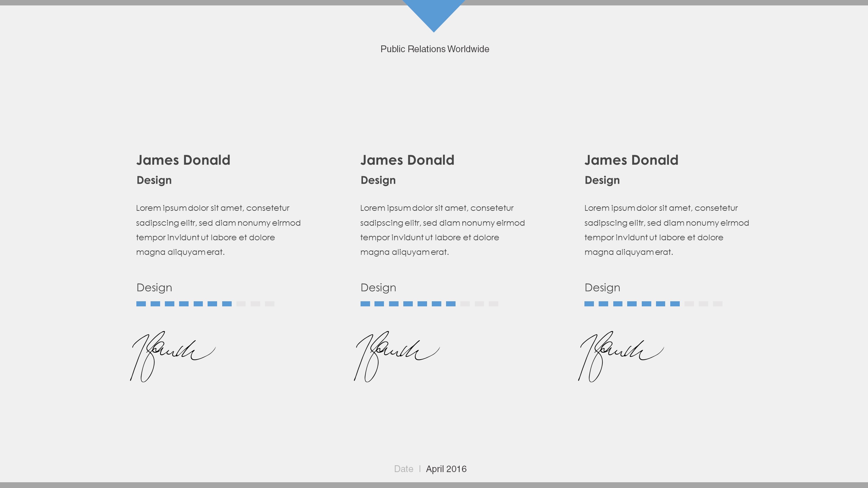Select the right 'James Donald' heading
This screenshot has width=868, height=488.
(631, 160)
